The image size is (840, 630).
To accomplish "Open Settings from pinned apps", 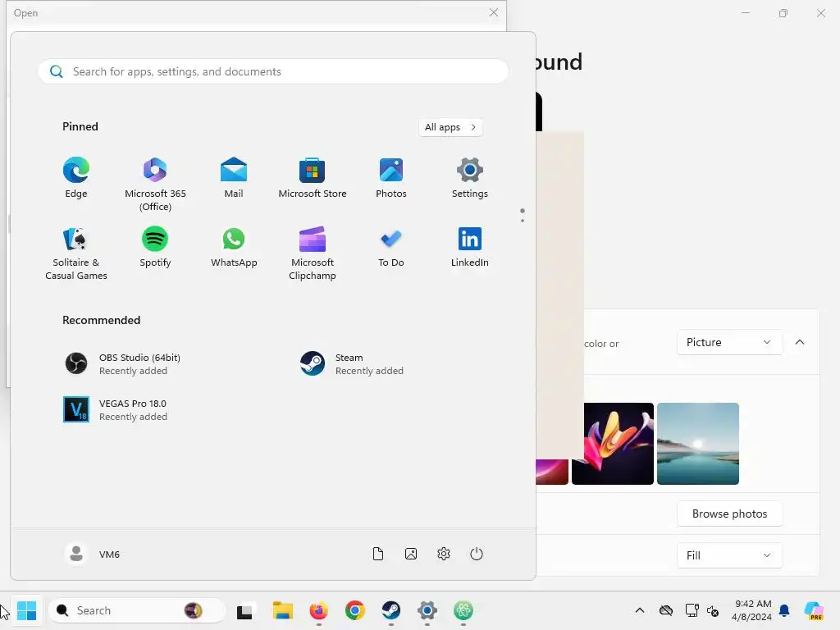I will pos(470,178).
